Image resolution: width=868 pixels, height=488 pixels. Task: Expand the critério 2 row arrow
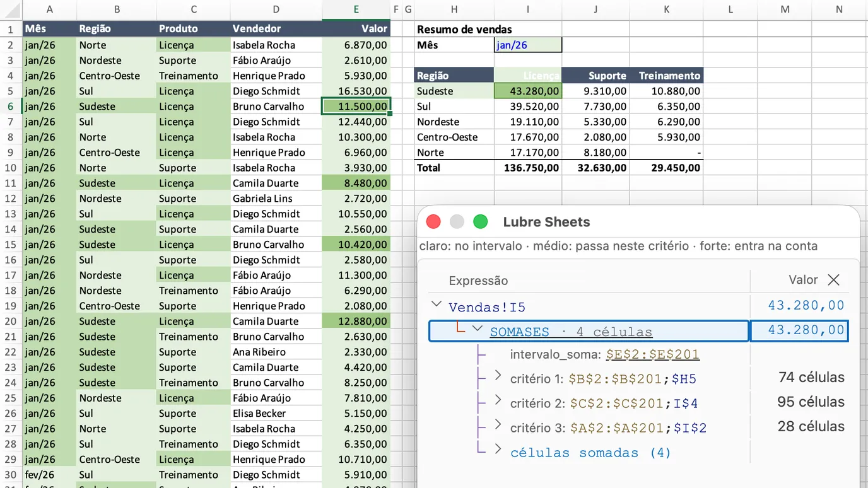pyautogui.click(x=498, y=400)
